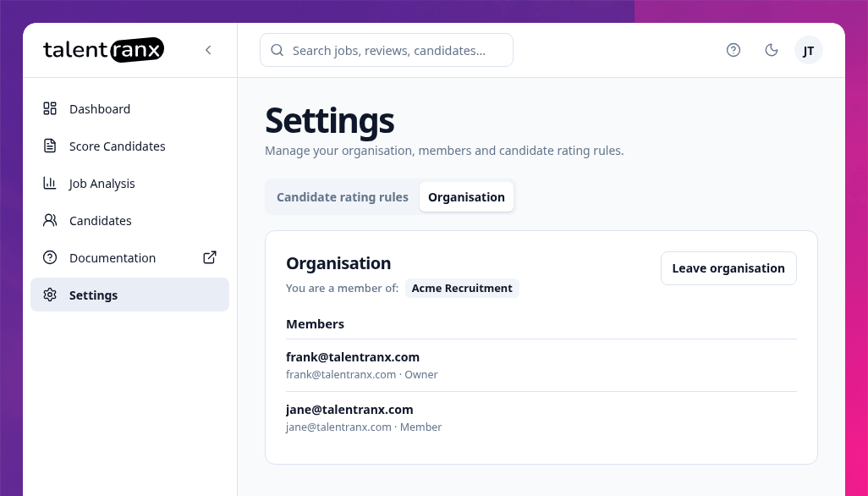Click the jane@talentranx.com · Member line

(364, 427)
